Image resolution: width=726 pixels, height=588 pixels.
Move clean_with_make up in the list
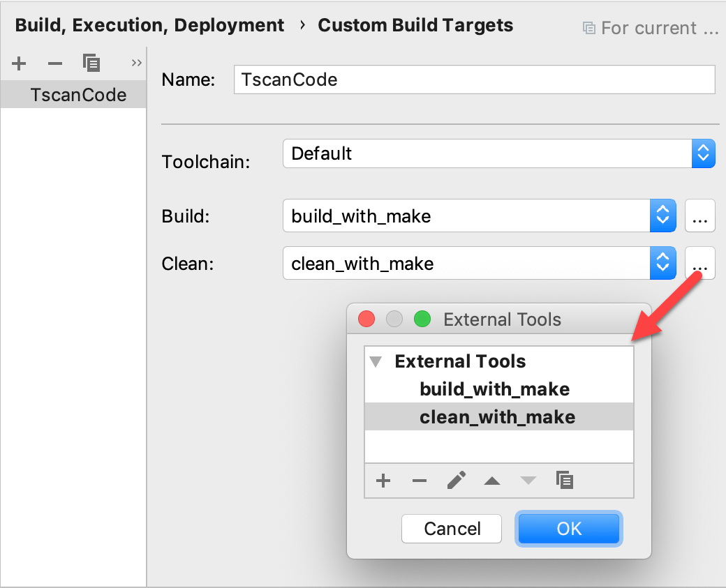coord(492,481)
